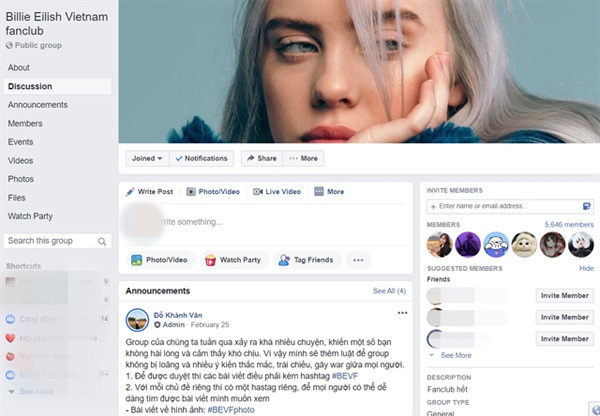Open the white-haired member avatar
Viewport: 600px width, 416px height.
point(581,245)
